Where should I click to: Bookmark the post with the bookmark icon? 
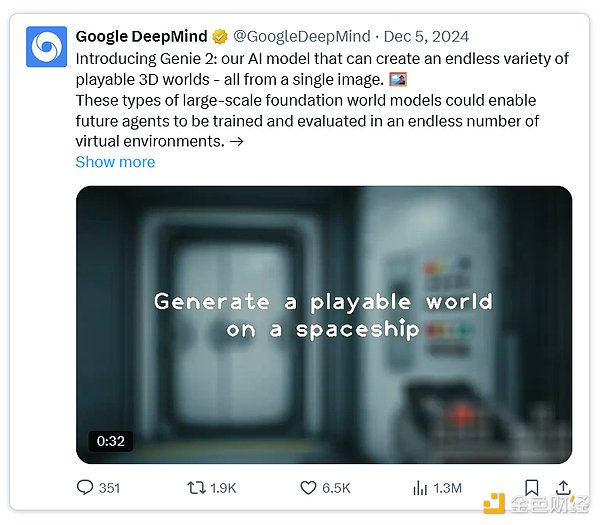click(532, 487)
